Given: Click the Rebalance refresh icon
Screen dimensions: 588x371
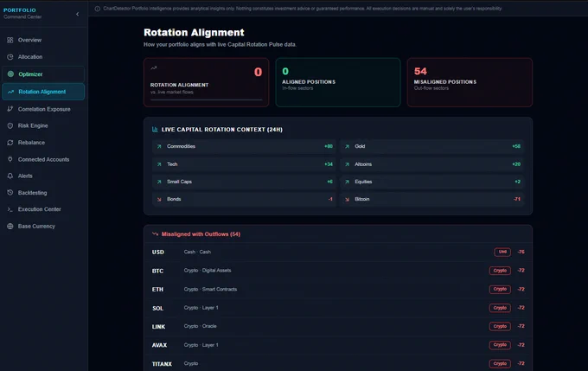Looking at the screenshot, I should coord(10,143).
